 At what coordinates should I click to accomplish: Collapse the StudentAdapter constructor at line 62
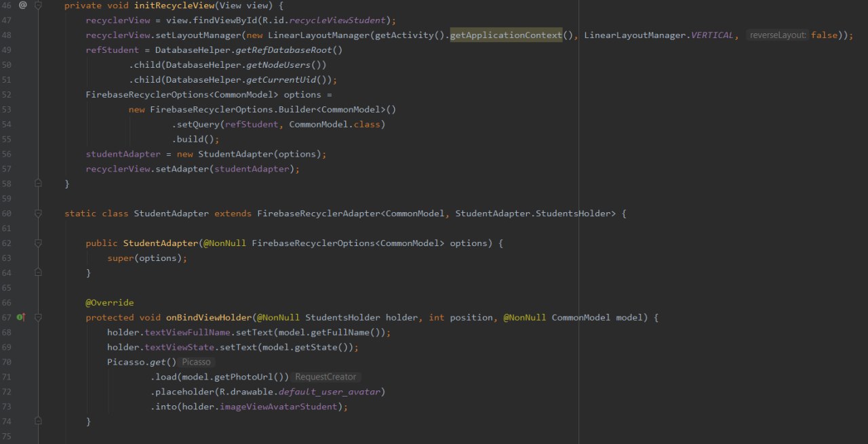pos(38,243)
